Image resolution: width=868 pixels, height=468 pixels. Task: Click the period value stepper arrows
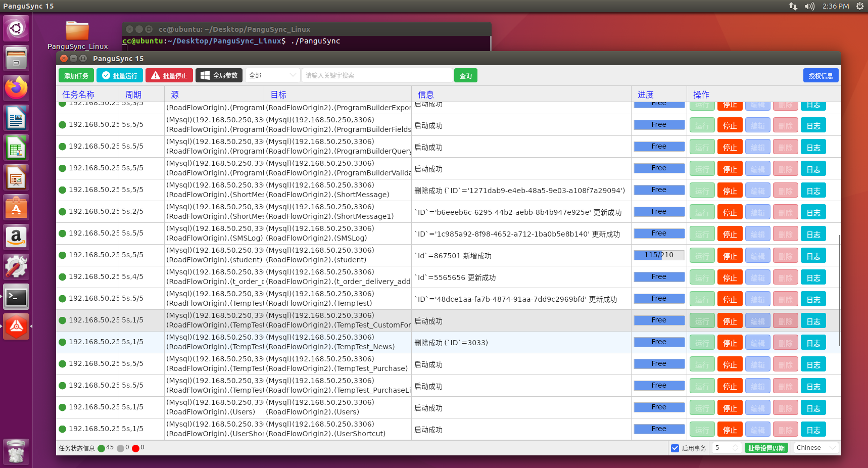point(735,448)
